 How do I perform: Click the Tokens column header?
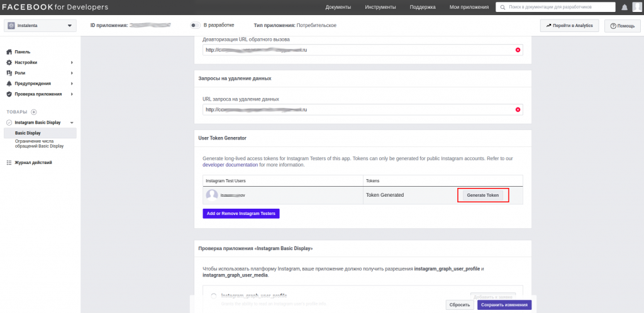tap(372, 180)
